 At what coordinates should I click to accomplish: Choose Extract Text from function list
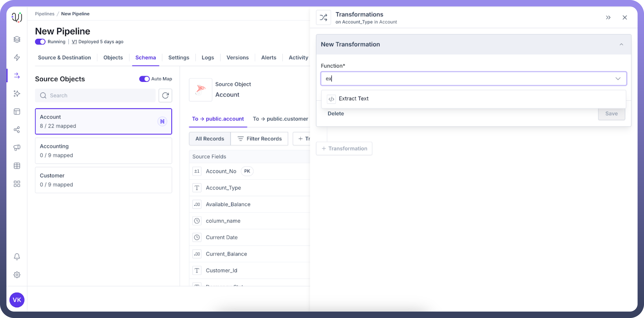(x=353, y=99)
